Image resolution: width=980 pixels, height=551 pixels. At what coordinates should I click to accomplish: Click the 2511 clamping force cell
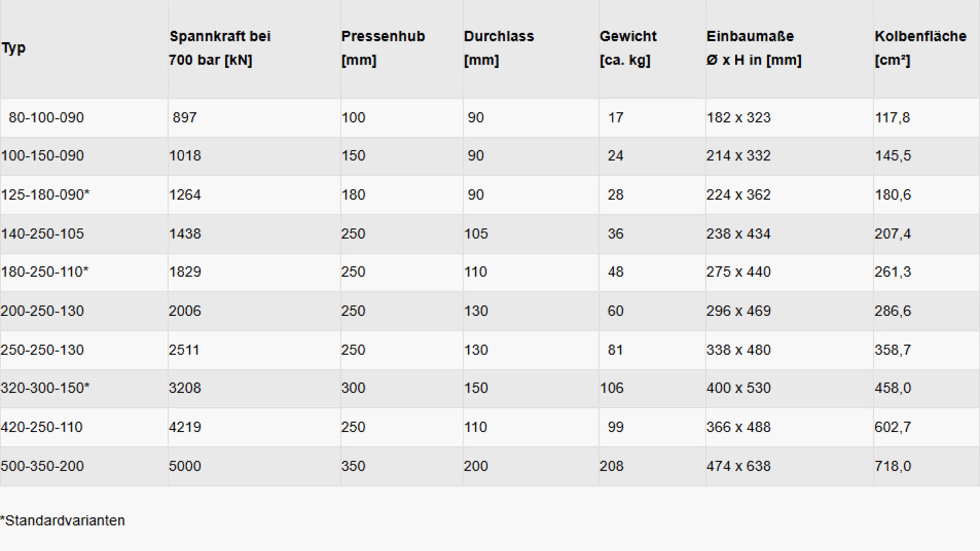tap(184, 350)
